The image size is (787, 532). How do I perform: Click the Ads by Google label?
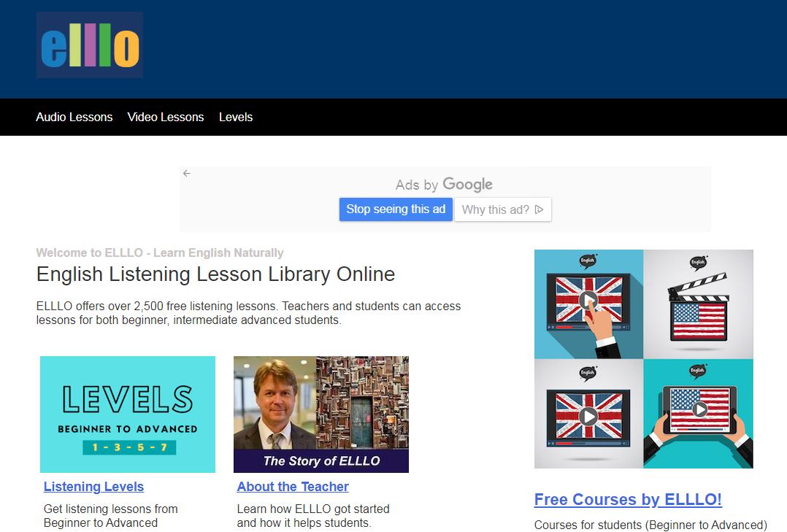444,185
